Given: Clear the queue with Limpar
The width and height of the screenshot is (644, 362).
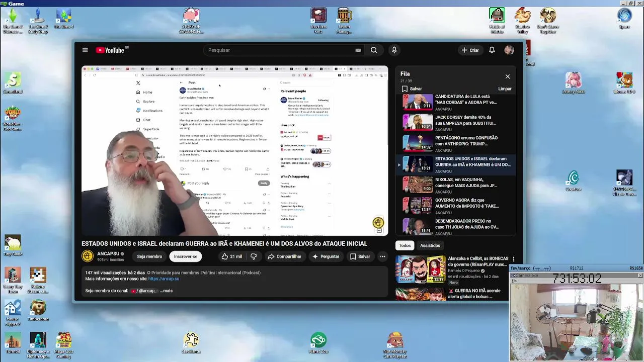Looking at the screenshot, I should 505,89.
